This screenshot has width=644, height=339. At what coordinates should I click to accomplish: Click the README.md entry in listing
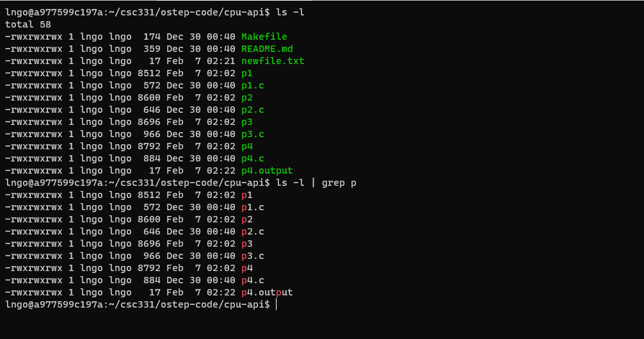pos(267,49)
